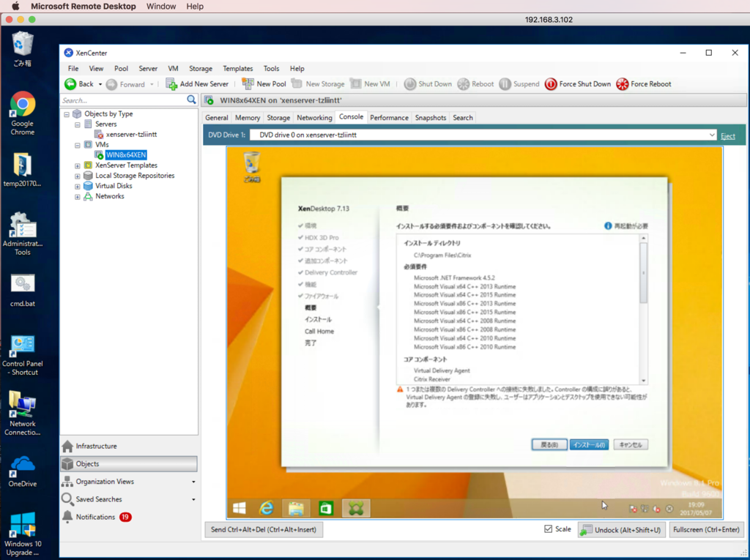Click Internet Explorer in VM taskbar
750x560 pixels.
pyautogui.click(x=266, y=508)
